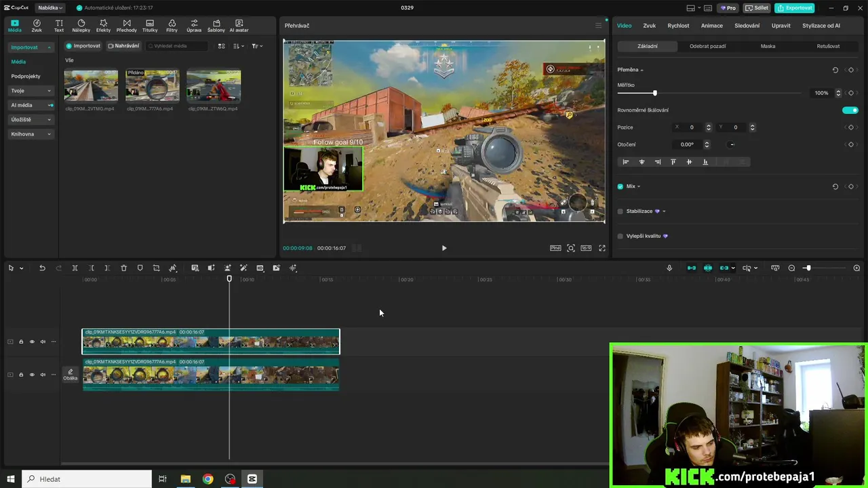The width and height of the screenshot is (868, 488).
Task: Open the Přechody transitions panel
Action: (x=127, y=26)
